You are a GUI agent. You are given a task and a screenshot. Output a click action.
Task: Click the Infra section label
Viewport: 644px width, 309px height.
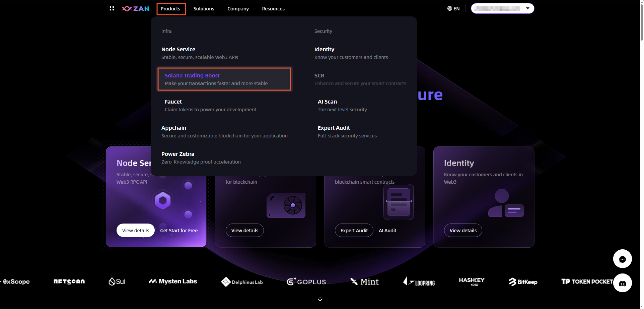(166, 31)
